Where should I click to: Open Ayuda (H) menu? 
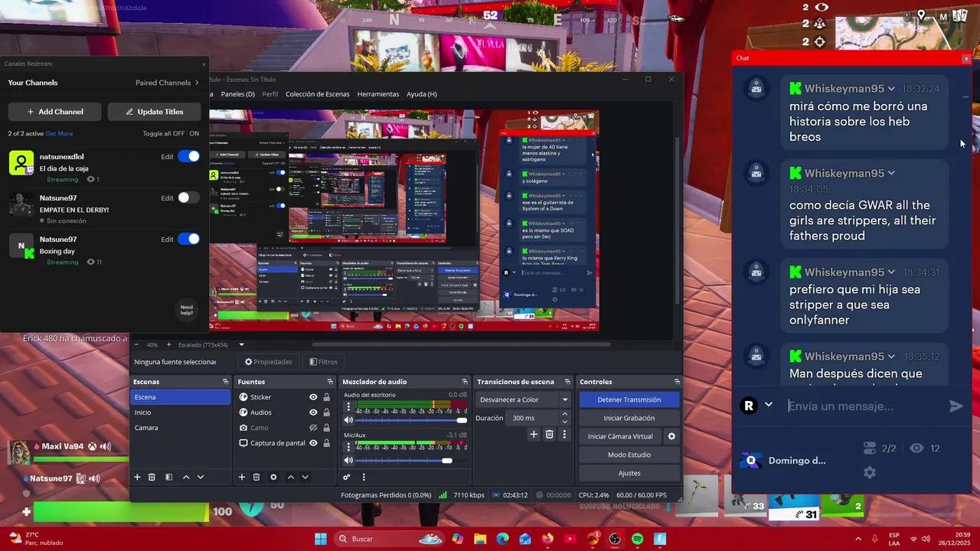[x=422, y=94]
